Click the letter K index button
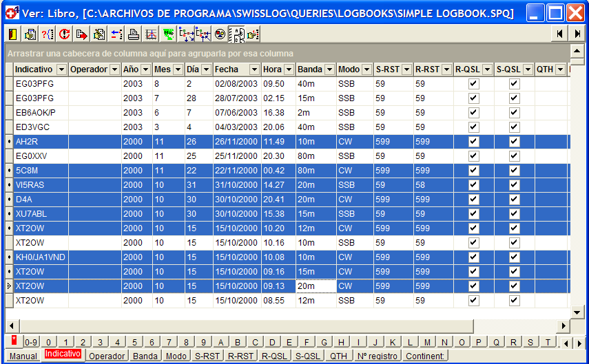This screenshot has height=364, width=589. click(393, 342)
